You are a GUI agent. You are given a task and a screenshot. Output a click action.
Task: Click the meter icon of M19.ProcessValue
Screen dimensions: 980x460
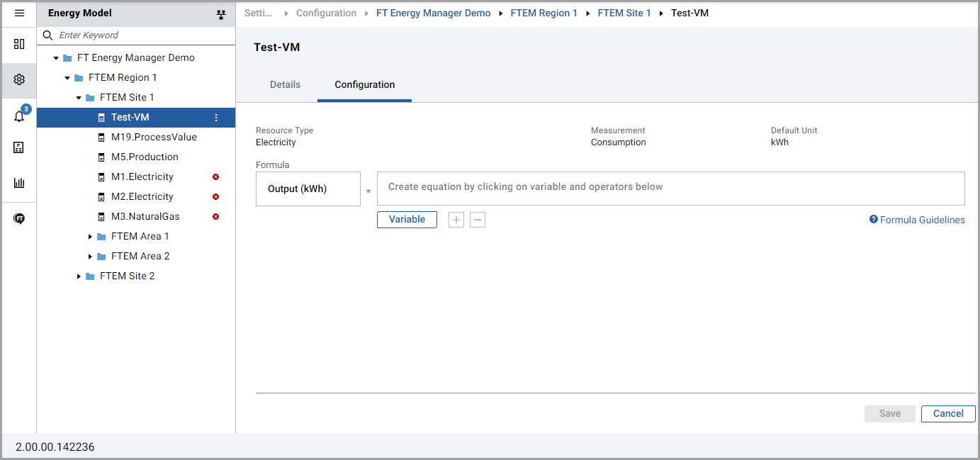tap(103, 138)
